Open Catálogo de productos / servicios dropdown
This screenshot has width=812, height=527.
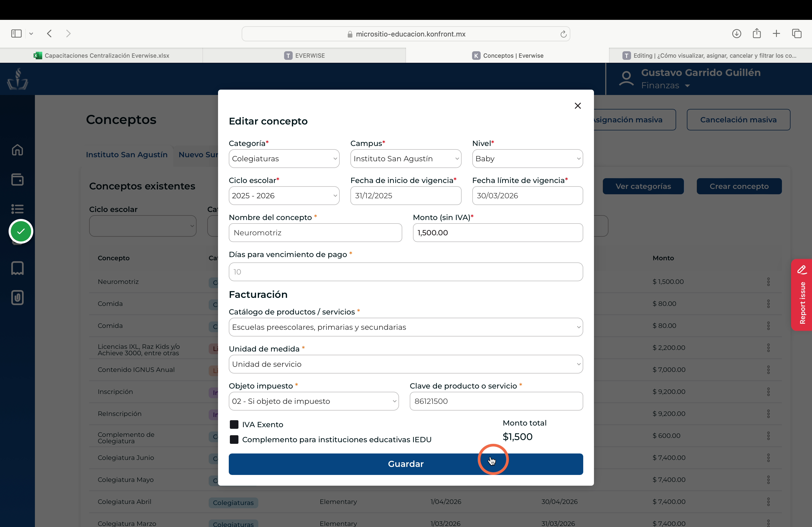pyautogui.click(x=406, y=327)
